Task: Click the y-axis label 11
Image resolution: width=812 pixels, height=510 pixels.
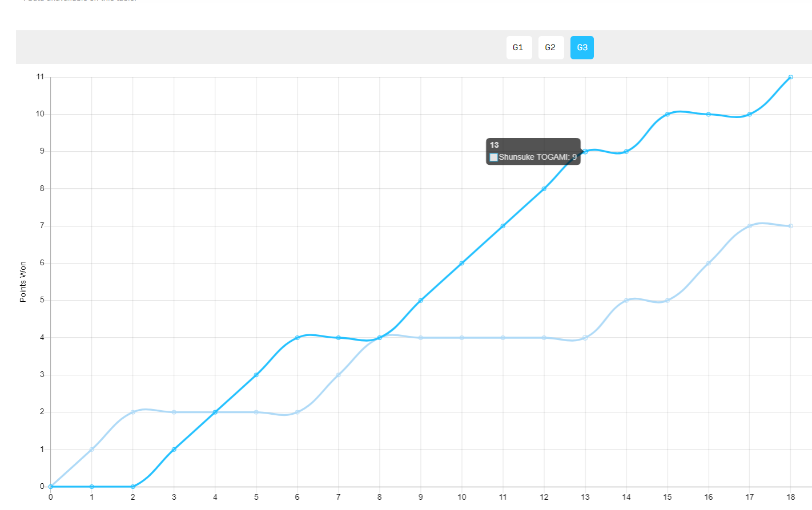Action: click(x=40, y=76)
